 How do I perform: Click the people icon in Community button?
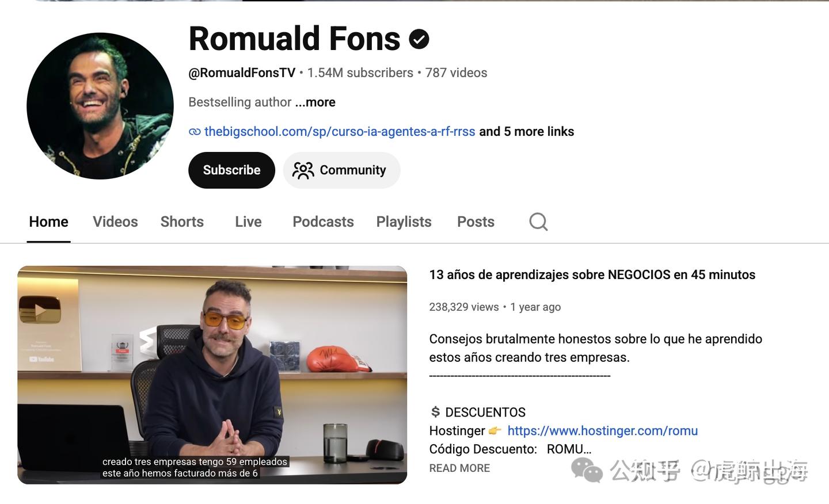tap(303, 170)
